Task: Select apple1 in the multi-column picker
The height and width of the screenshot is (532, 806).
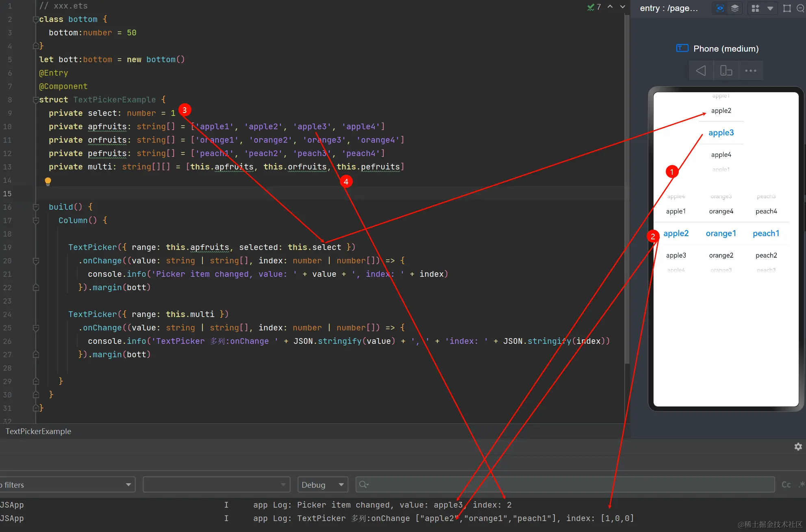Action: click(676, 211)
